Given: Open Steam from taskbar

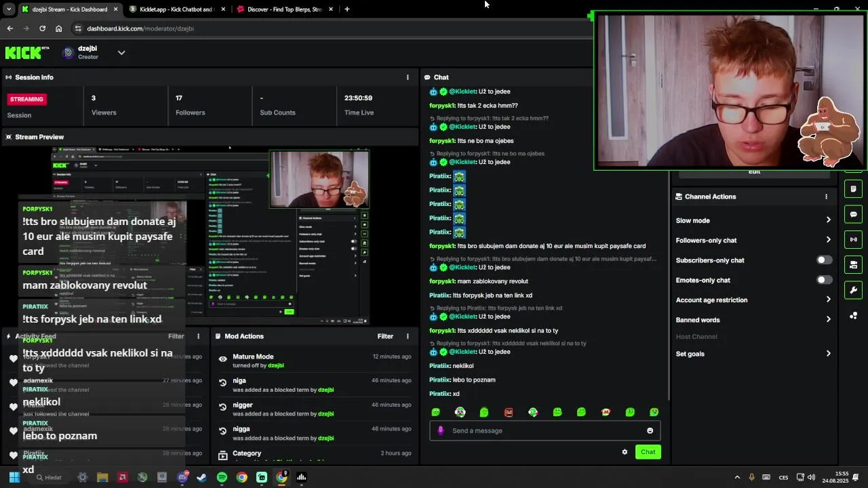Looking at the screenshot, I should 201,477.
